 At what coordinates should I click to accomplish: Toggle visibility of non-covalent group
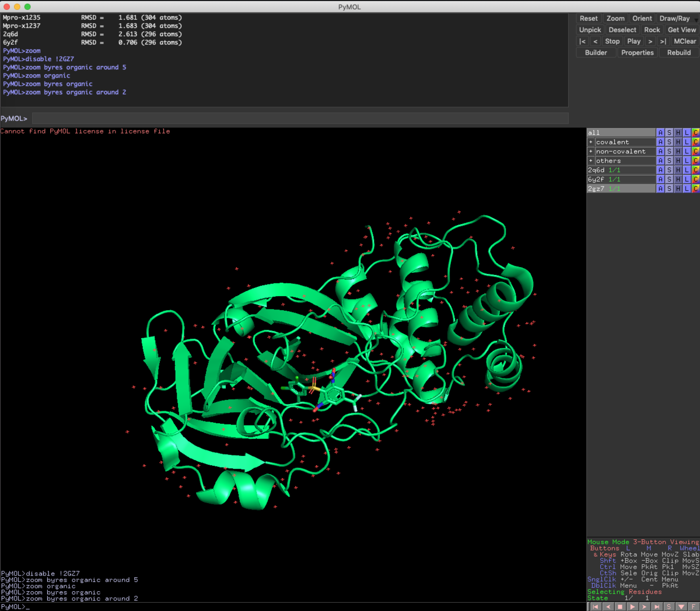pyautogui.click(x=625, y=152)
